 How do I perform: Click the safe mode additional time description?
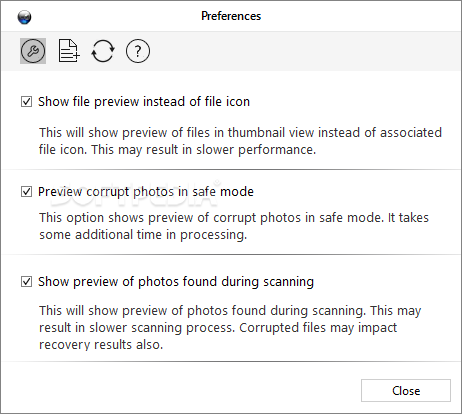click(234, 226)
